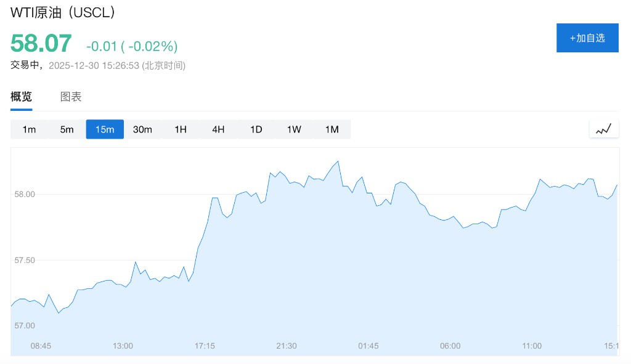Click the 17:15 time axis label
The width and height of the screenshot is (631, 364).
click(x=205, y=346)
